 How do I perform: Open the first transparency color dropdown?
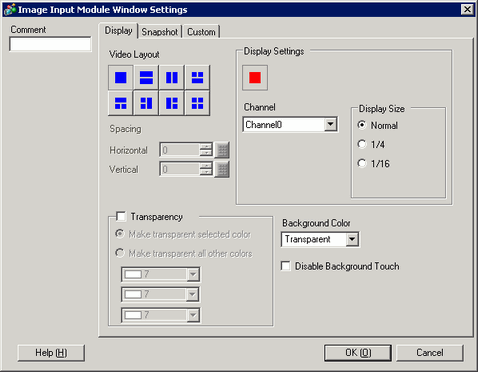click(193, 274)
